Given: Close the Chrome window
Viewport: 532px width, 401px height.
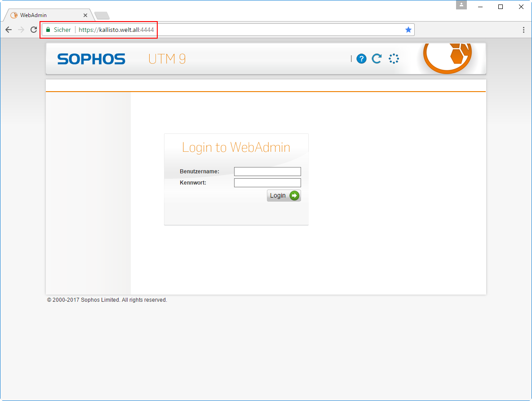Looking at the screenshot, I should [521, 7].
